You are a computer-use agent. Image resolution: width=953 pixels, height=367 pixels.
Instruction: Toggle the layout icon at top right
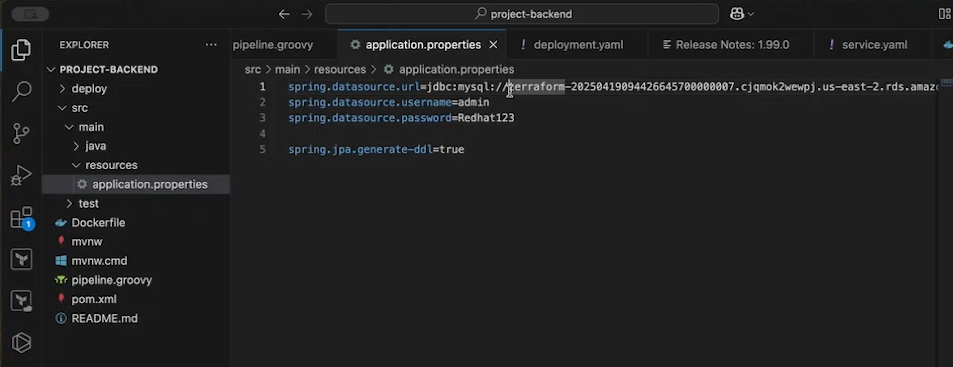coord(944,14)
